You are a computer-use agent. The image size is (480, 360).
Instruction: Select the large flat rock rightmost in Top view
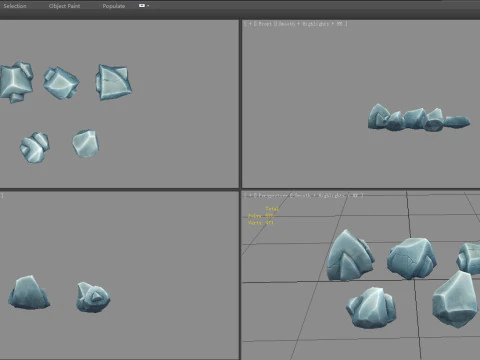coord(113,82)
